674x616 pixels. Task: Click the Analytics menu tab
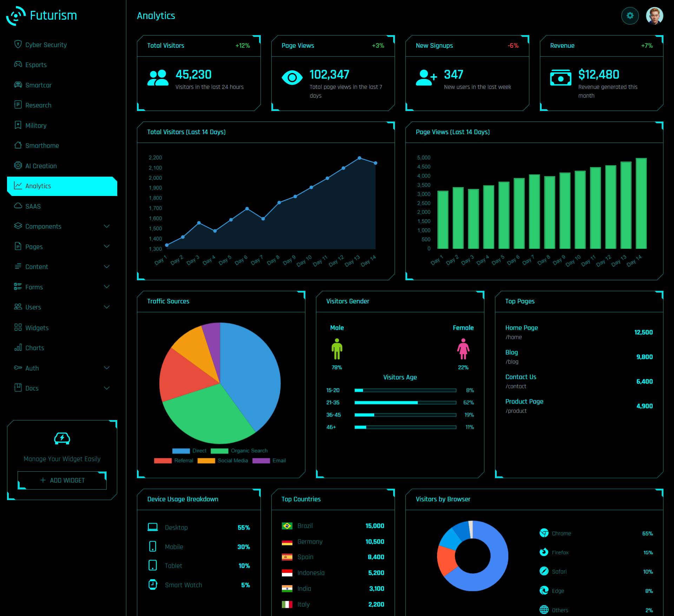[62, 185]
